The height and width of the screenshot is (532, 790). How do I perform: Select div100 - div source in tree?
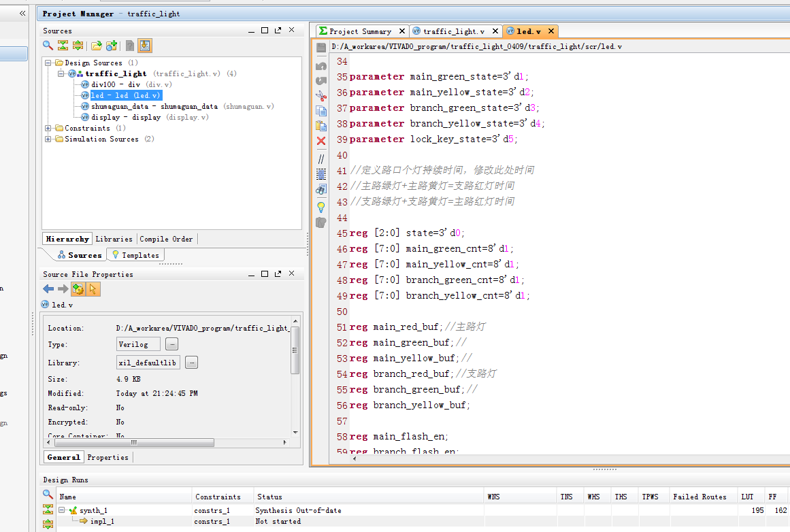coord(127,84)
